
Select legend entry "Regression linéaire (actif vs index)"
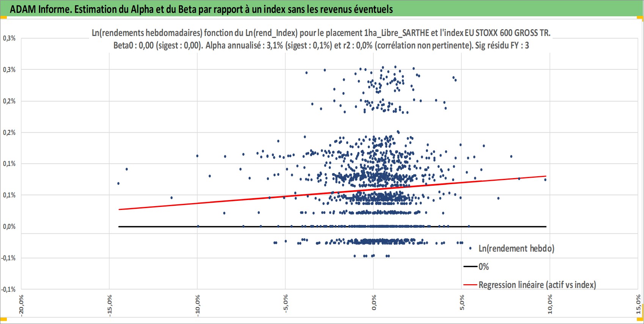[537, 285]
